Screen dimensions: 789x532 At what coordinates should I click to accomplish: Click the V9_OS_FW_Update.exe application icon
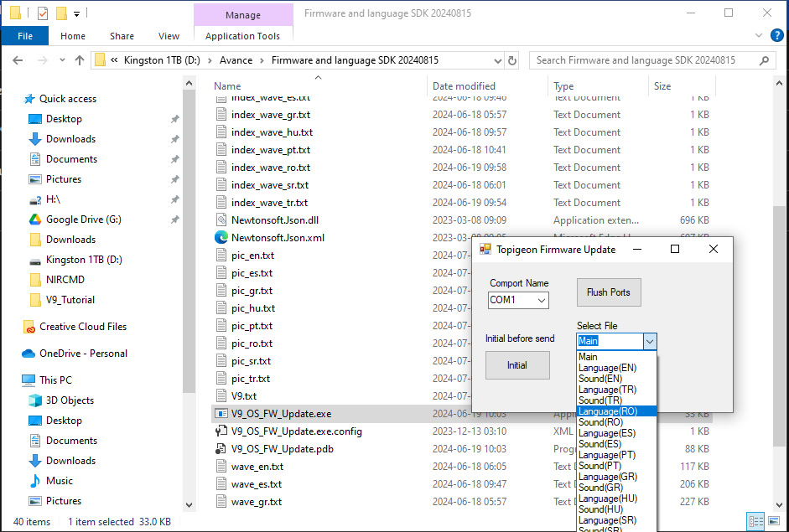(x=221, y=413)
